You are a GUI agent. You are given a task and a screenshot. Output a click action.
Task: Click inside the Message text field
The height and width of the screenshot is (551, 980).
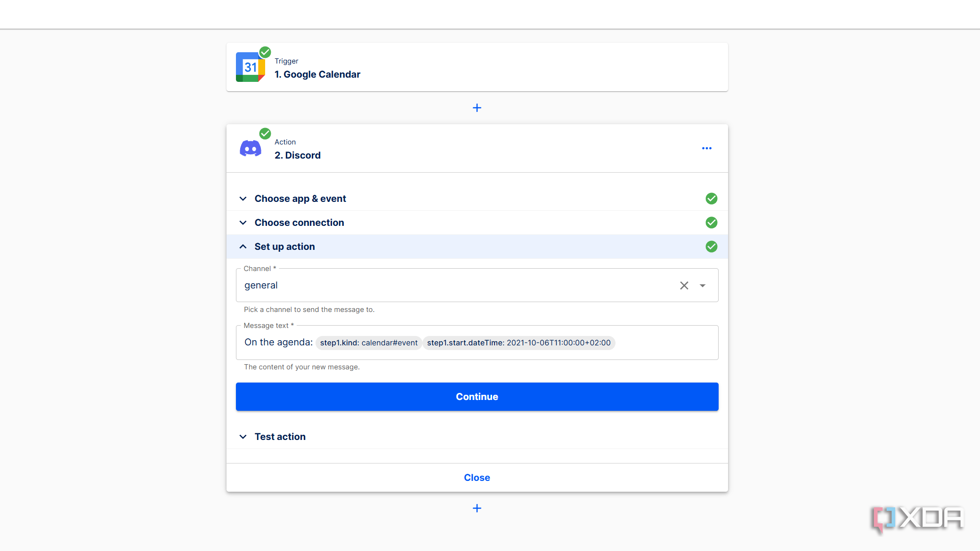tap(477, 343)
